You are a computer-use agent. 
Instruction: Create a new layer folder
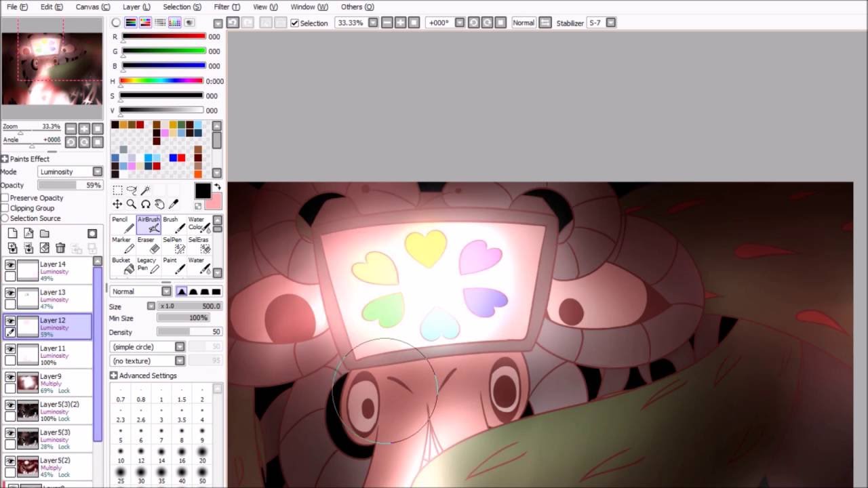(44, 233)
